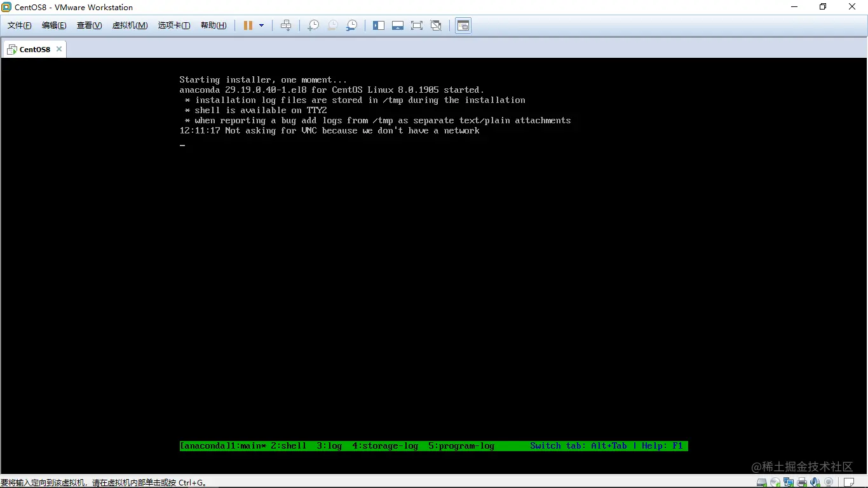868x488 pixels.
Task: Click the '2:shell' entry in the green bar
Action: click(x=288, y=446)
